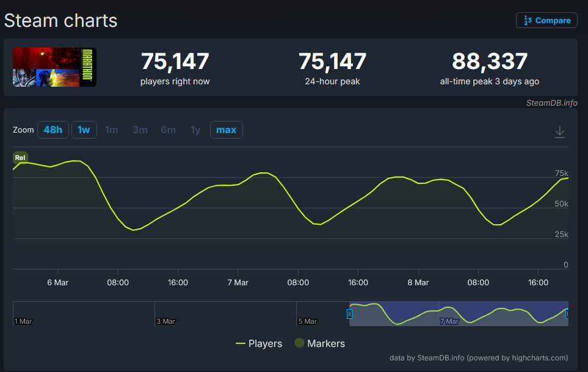Click the 7 Mar axis label
This screenshot has width=588, height=372.
(238, 282)
